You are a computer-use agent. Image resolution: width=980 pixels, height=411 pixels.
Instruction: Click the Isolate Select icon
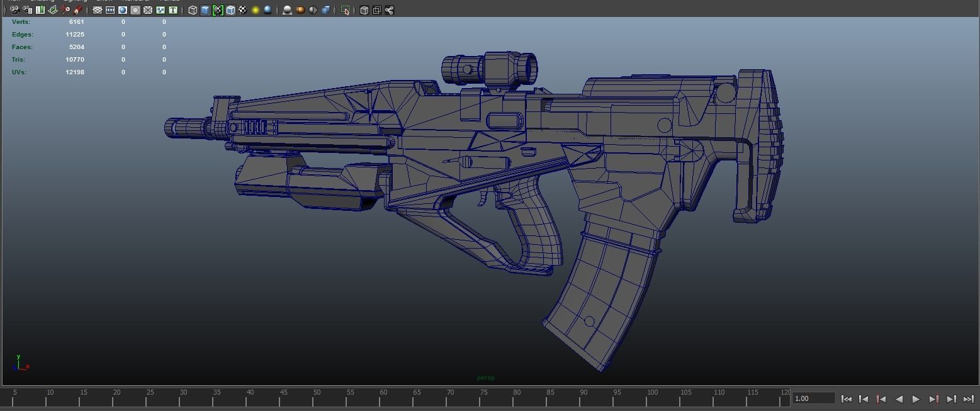tap(346, 10)
